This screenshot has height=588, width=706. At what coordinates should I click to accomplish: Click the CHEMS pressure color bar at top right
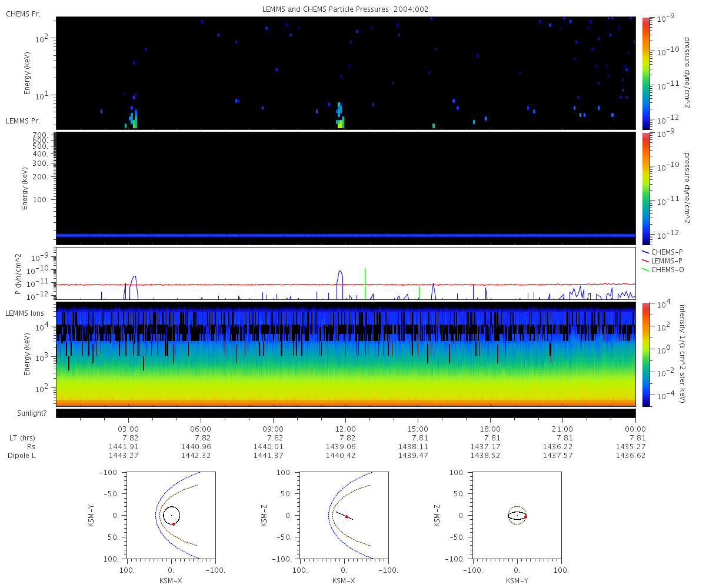[645, 73]
